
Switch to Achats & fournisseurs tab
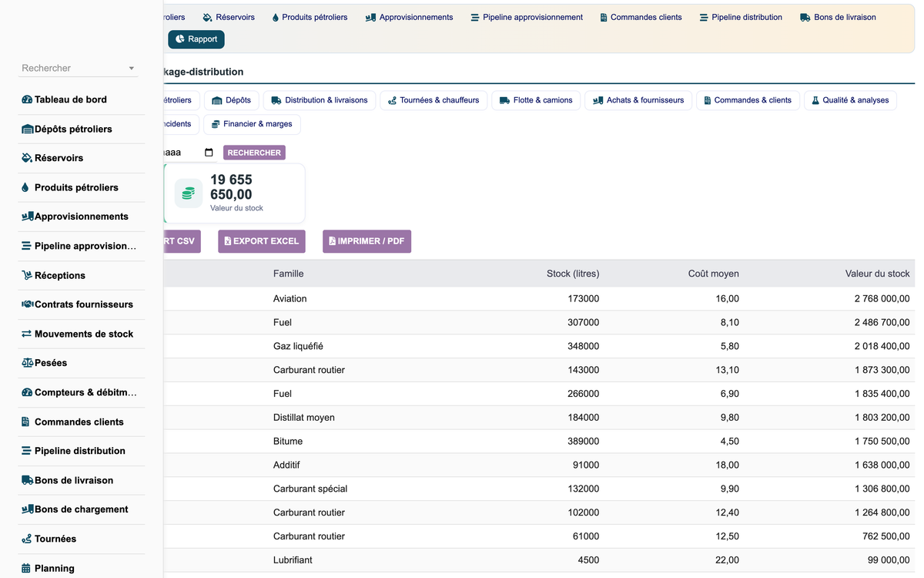(638, 100)
